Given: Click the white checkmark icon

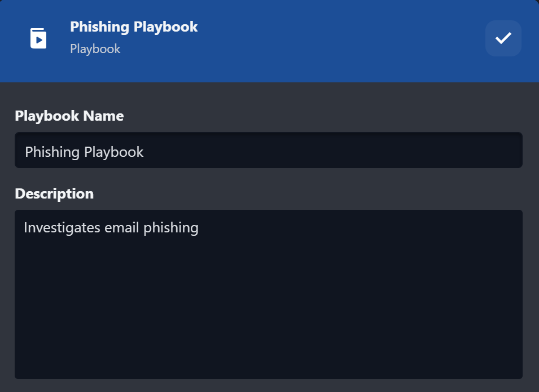Looking at the screenshot, I should pos(503,38).
